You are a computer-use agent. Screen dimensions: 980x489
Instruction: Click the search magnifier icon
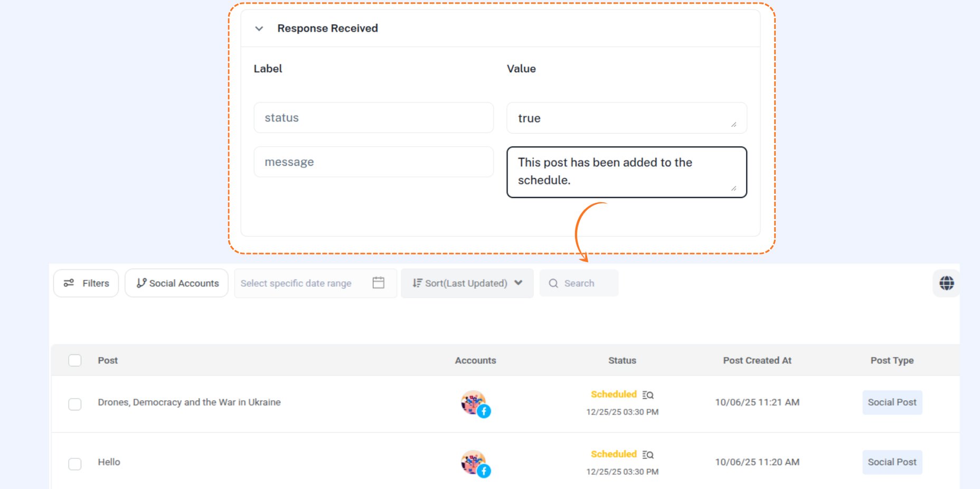point(553,283)
